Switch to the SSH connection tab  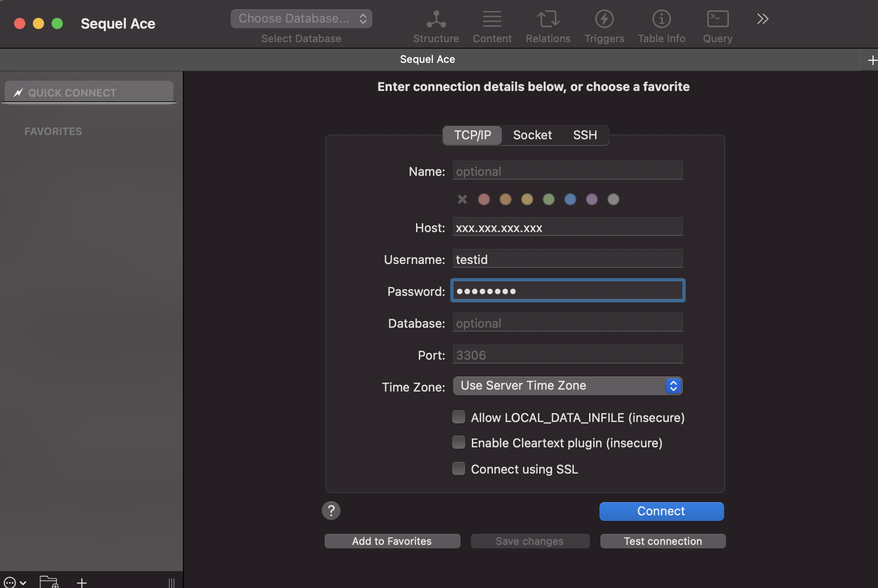[x=585, y=135]
